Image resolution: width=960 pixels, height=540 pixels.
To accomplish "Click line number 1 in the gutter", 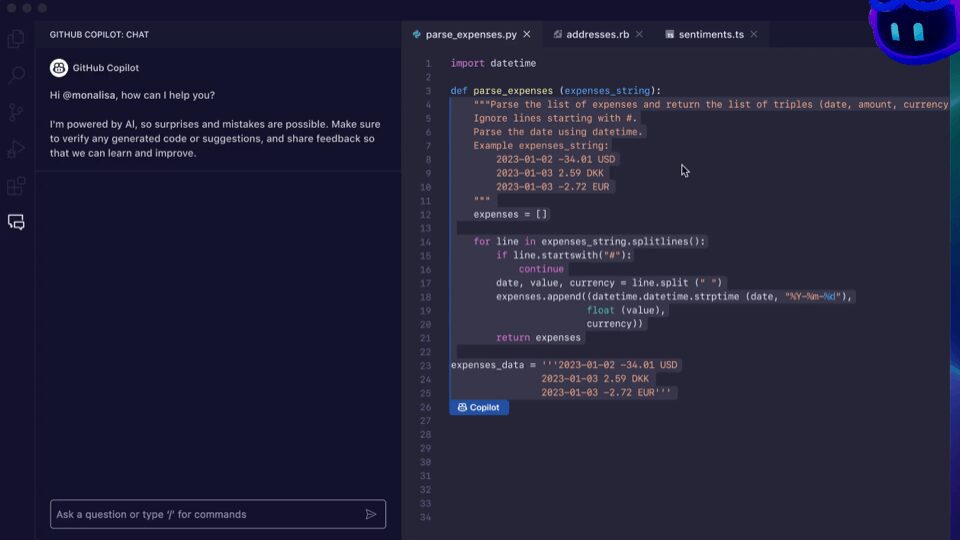I will pyautogui.click(x=428, y=64).
